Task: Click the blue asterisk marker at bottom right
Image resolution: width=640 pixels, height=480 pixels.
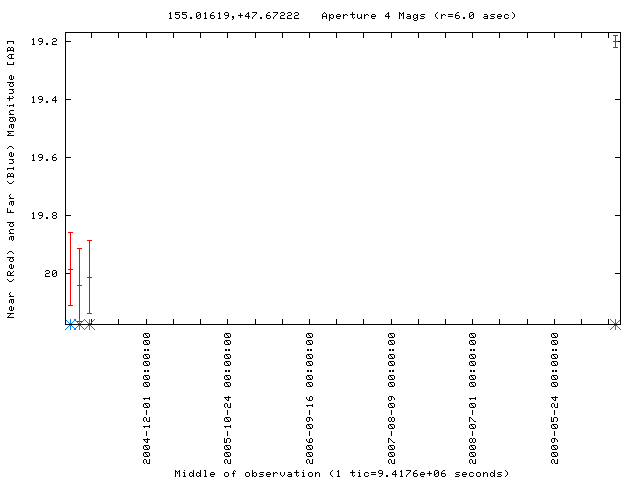Action: coord(615,325)
